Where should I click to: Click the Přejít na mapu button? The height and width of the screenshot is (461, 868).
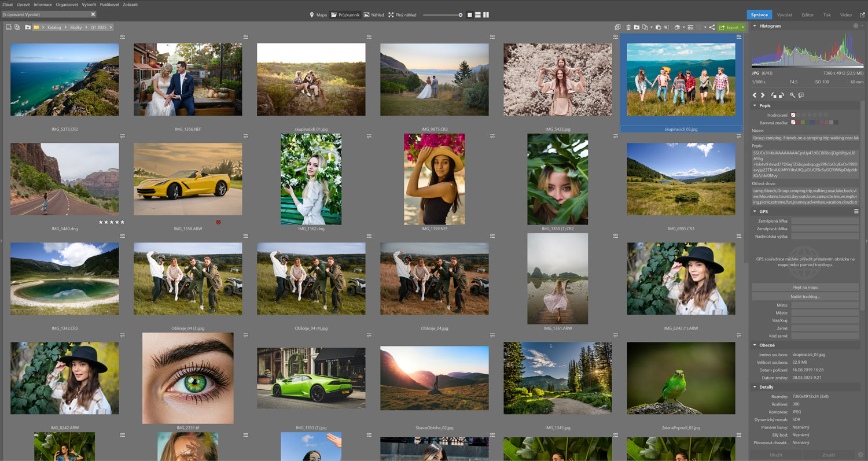tap(805, 287)
